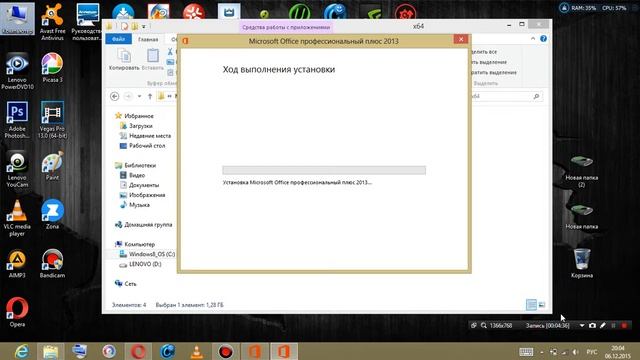Open Bandicam desktop shortcut
Viewport: 640px width, 360px height.
[52, 263]
